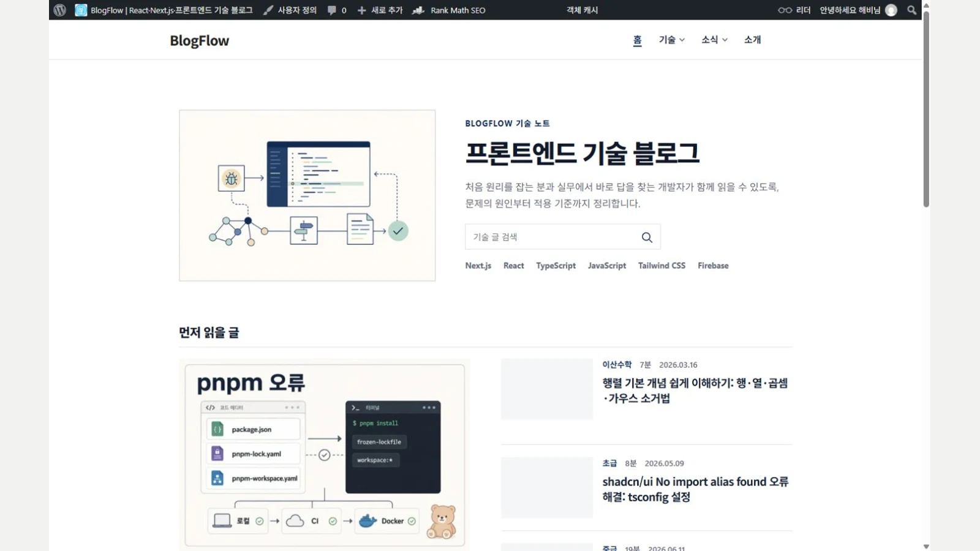Image resolution: width=980 pixels, height=551 pixels.
Task: Click the Customize paintbrush icon
Action: point(268,10)
